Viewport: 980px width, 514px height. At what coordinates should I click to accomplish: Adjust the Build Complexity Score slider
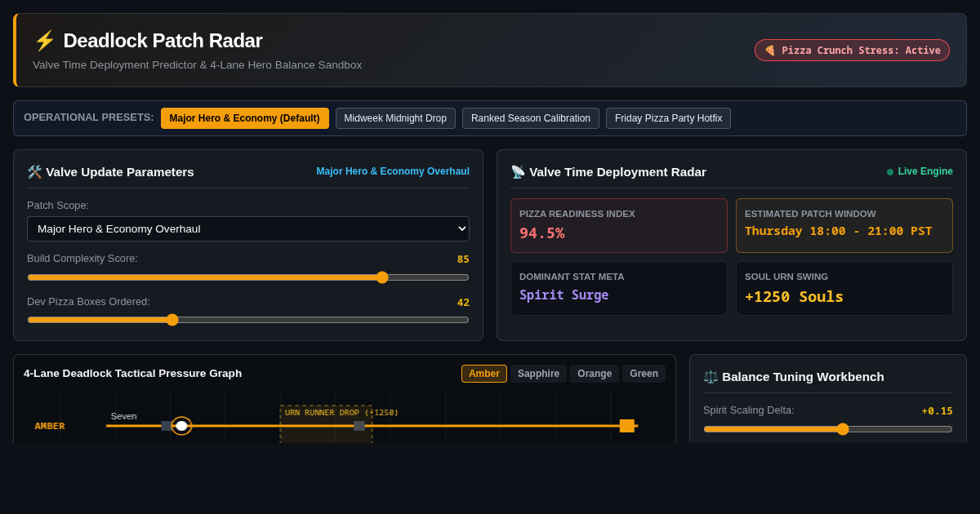pyautogui.click(x=248, y=277)
